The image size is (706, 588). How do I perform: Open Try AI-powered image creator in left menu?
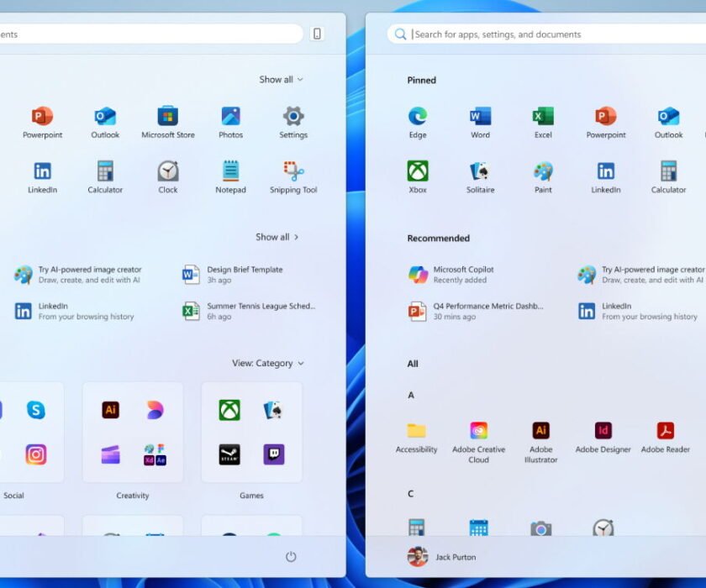(77, 275)
